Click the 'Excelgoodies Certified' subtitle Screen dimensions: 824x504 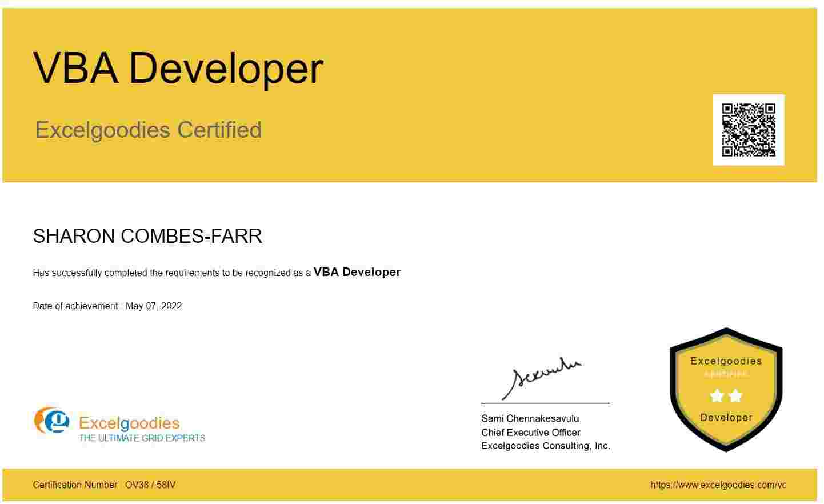[149, 130]
